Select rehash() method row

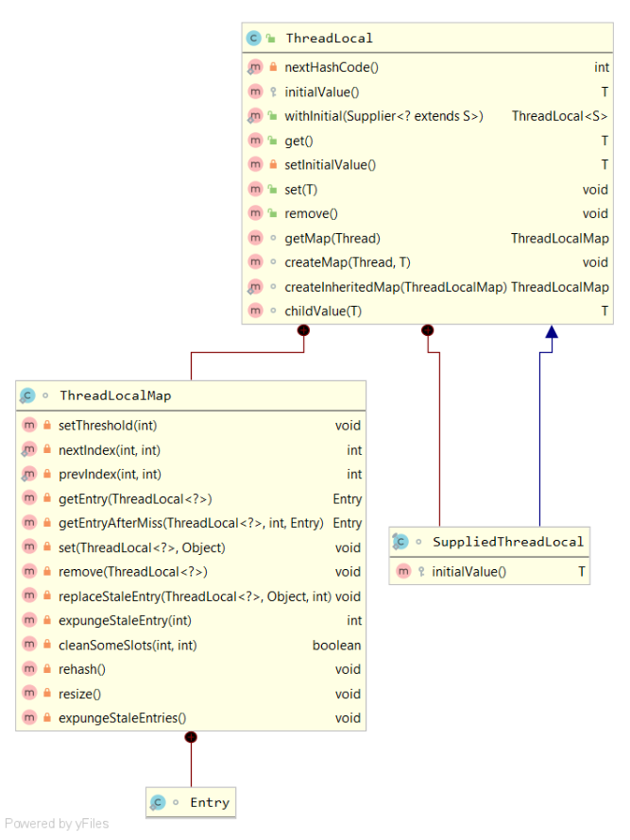point(191,669)
